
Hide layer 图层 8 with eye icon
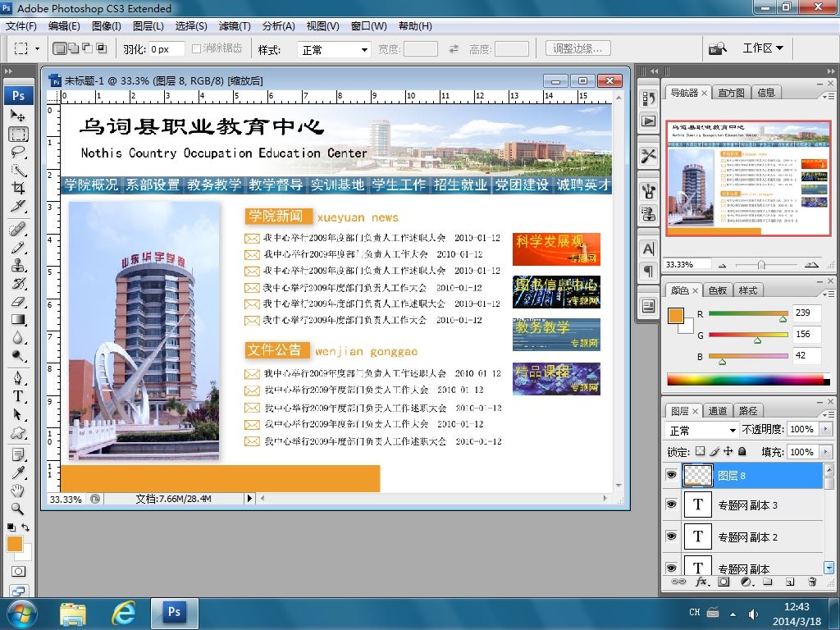tap(671, 475)
